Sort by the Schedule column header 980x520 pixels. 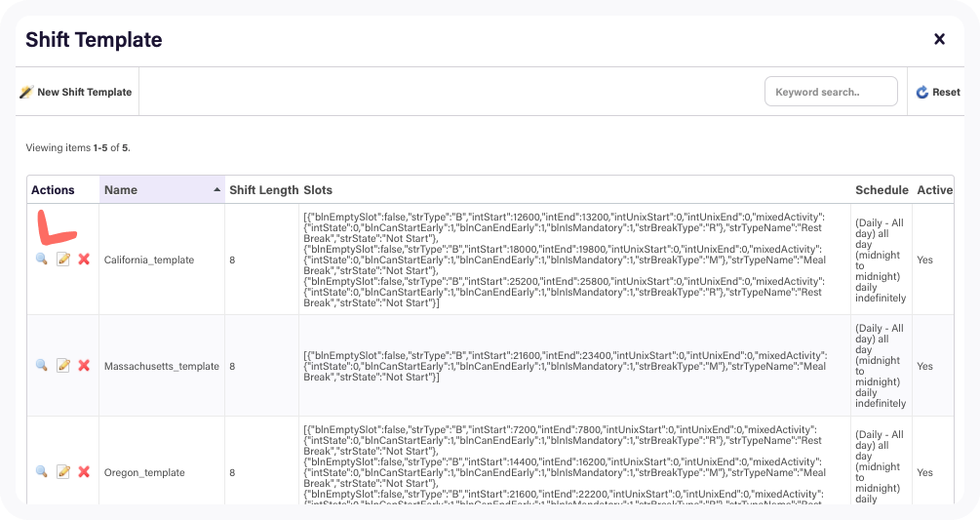click(x=882, y=190)
